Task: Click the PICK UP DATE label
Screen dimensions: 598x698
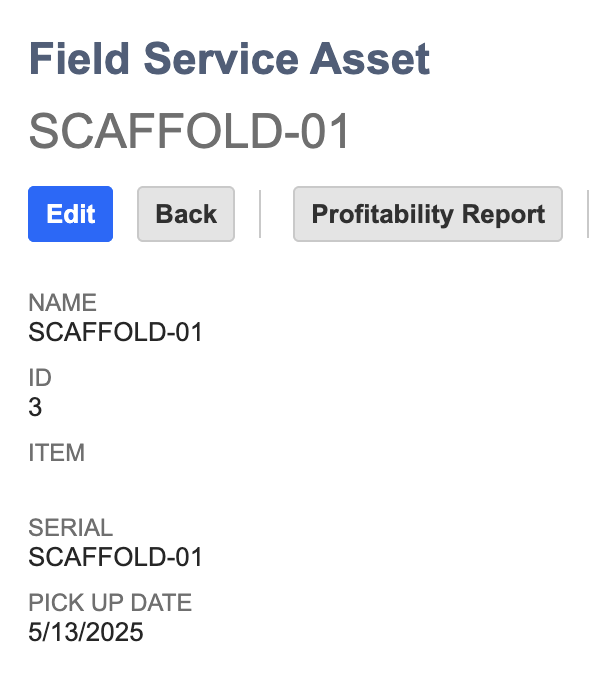Action: tap(110, 602)
